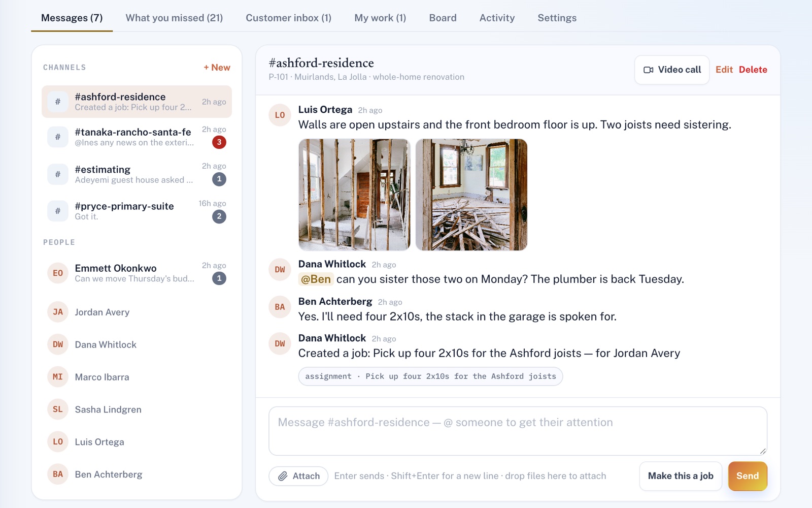Click the Attach button with paperclip
The width and height of the screenshot is (812, 508).
click(x=298, y=476)
